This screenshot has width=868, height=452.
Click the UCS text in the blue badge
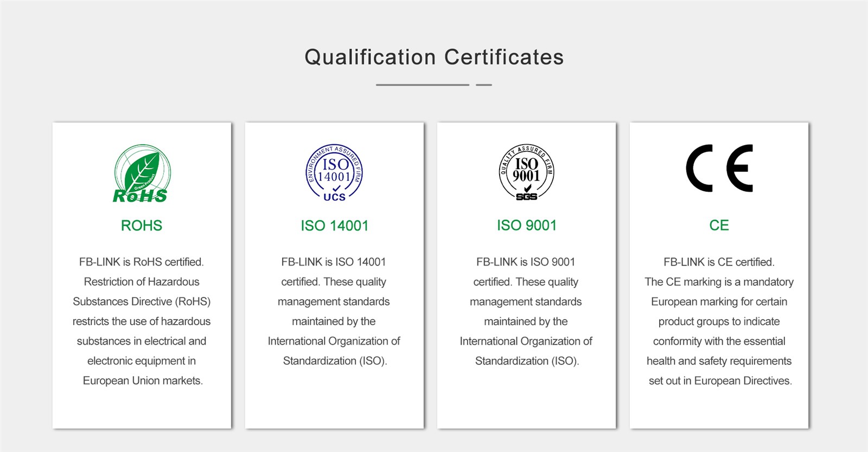click(x=334, y=197)
